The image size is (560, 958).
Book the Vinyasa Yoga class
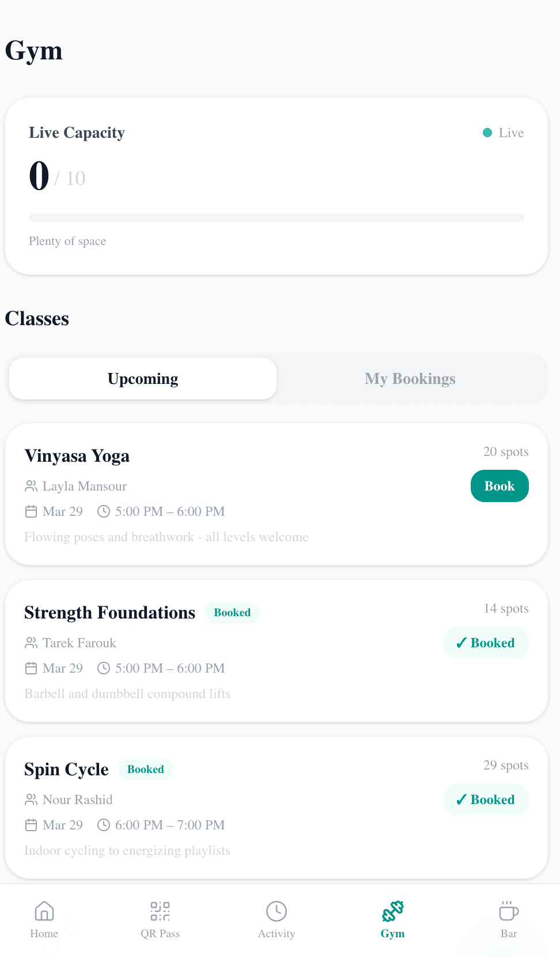(x=500, y=486)
